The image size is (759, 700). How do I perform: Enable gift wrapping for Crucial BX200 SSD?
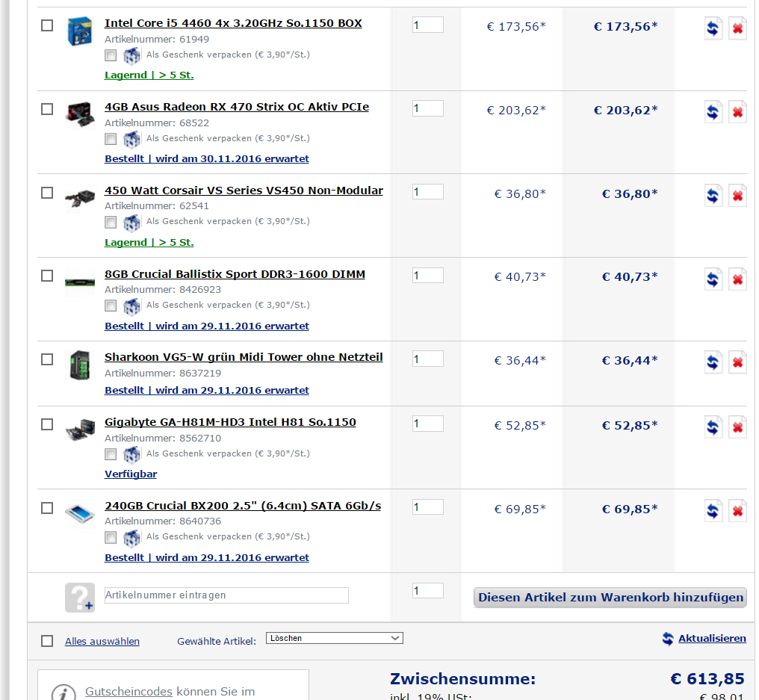click(x=111, y=537)
